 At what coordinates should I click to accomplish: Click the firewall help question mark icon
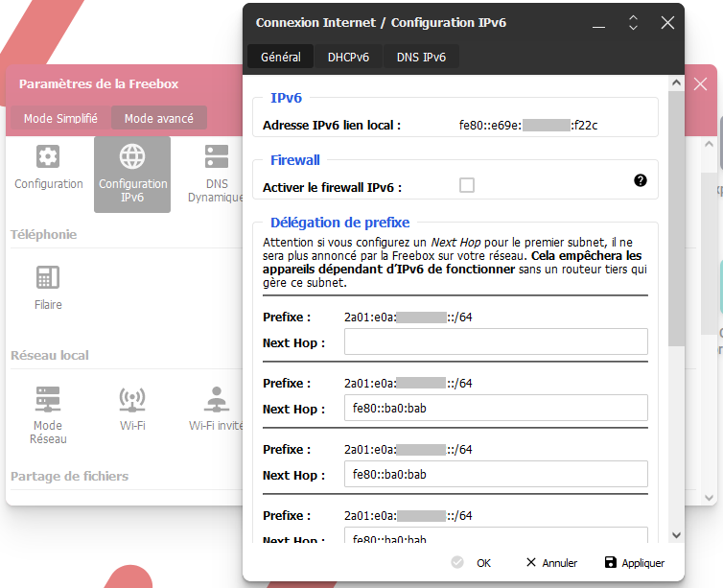(640, 180)
